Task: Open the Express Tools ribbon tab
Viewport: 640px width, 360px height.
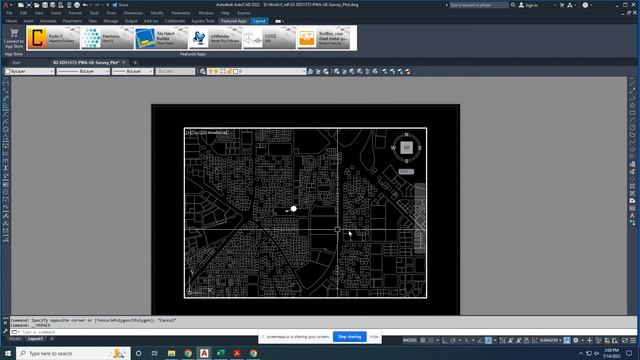Action: [203, 21]
